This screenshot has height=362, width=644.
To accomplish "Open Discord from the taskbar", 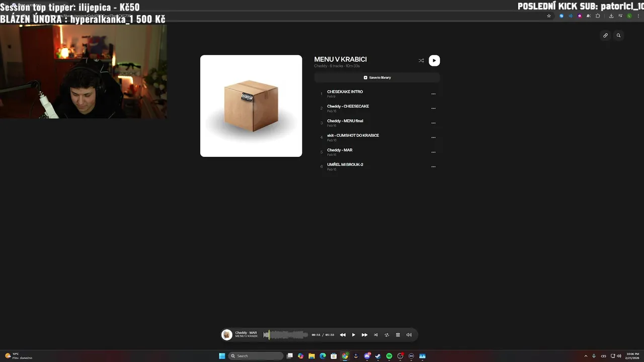I will tap(367, 356).
